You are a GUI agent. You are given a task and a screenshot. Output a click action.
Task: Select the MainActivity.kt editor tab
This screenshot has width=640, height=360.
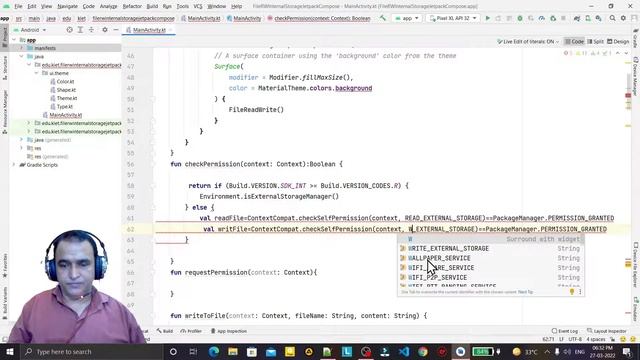tap(149, 30)
